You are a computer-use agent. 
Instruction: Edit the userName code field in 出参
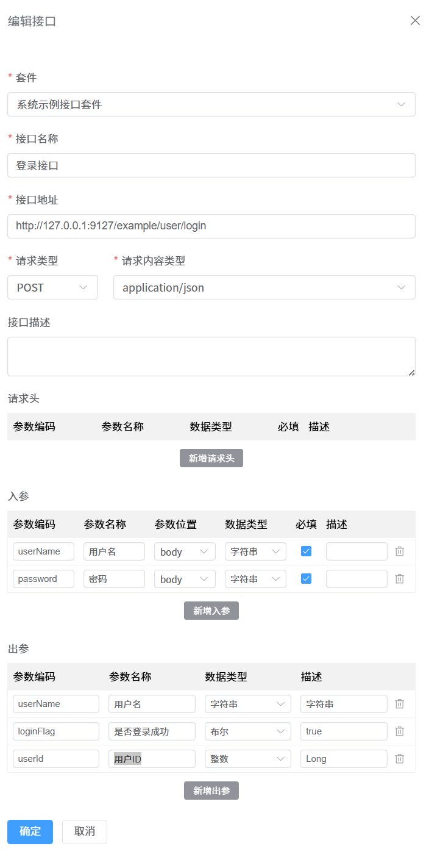[x=56, y=704]
